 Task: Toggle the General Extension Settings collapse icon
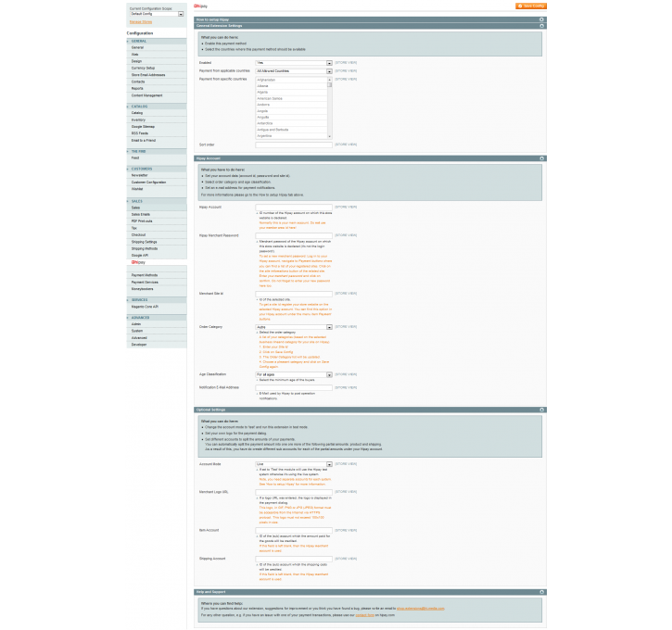[541, 26]
